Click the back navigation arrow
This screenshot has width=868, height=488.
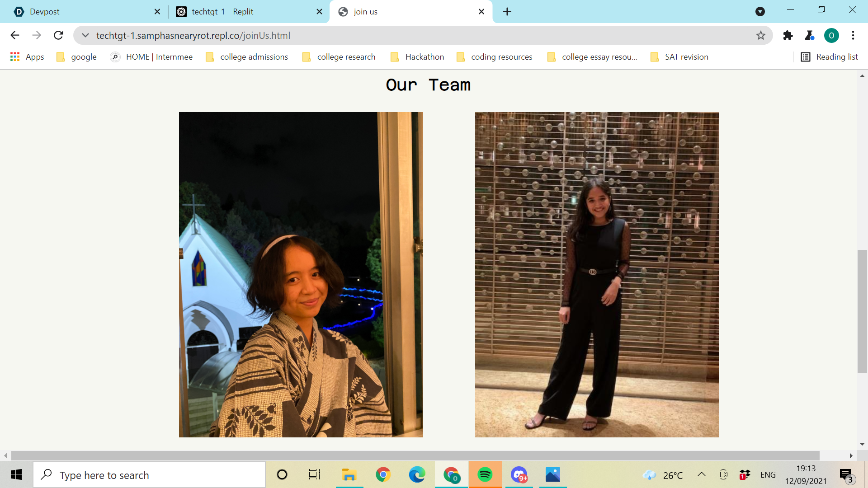(15, 35)
